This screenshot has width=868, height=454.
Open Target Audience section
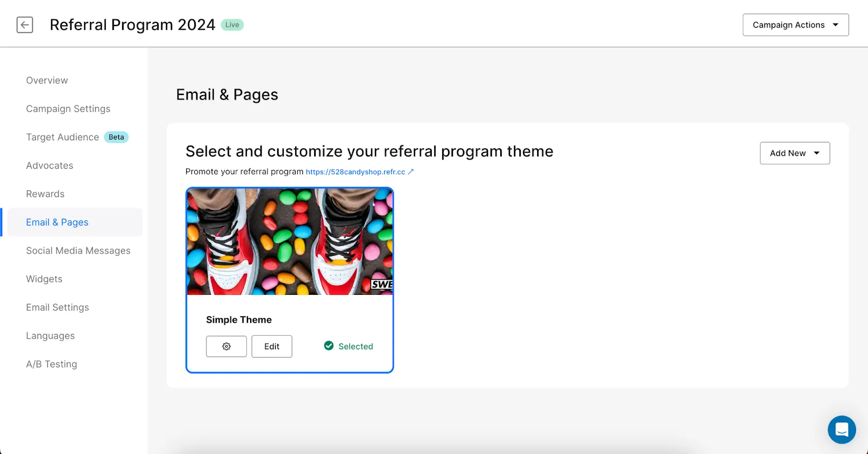(62, 137)
